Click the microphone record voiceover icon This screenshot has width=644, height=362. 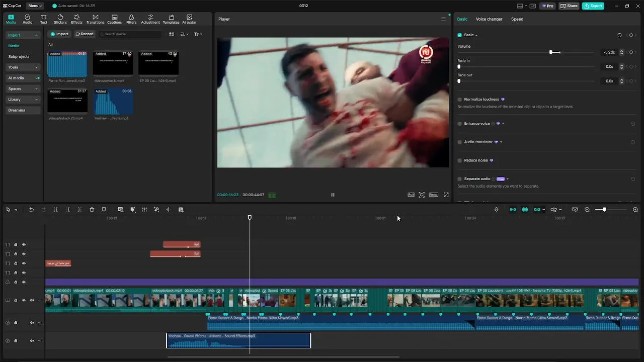[x=496, y=210]
